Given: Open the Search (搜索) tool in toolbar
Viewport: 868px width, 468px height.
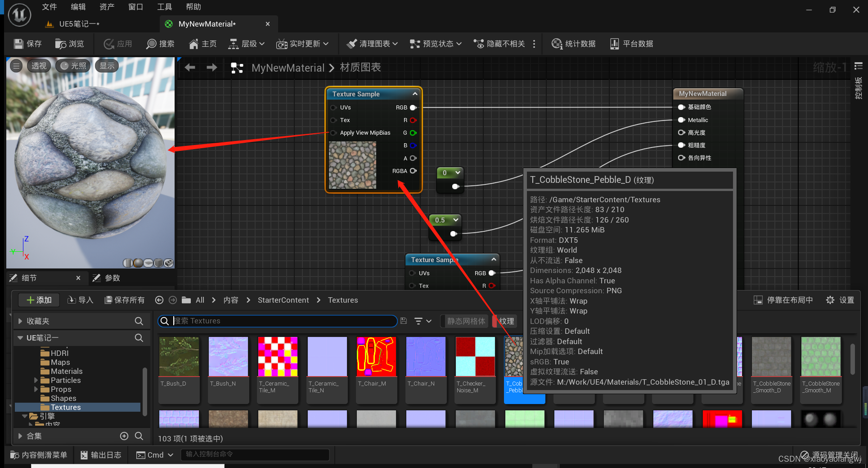Looking at the screenshot, I should [160, 44].
